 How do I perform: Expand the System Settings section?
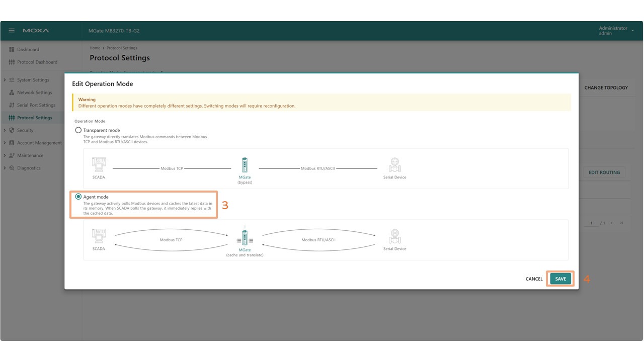point(5,80)
